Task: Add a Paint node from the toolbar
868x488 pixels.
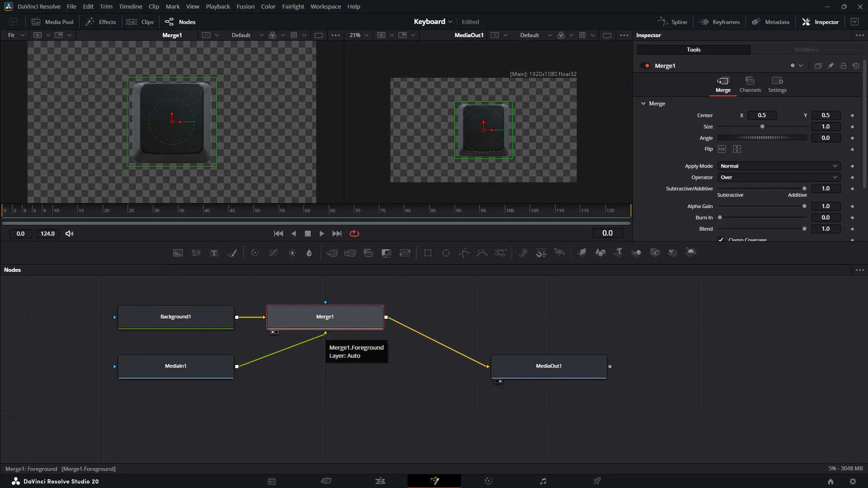Action: coord(232,253)
